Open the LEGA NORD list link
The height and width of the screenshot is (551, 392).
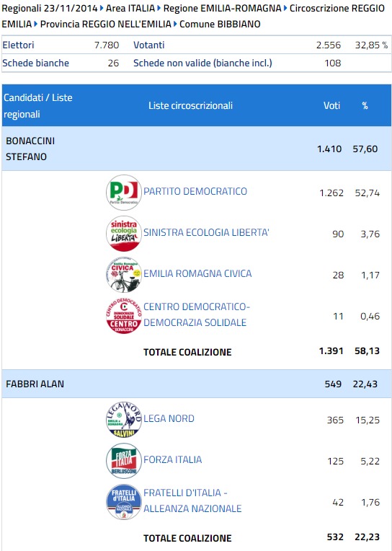click(x=169, y=418)
